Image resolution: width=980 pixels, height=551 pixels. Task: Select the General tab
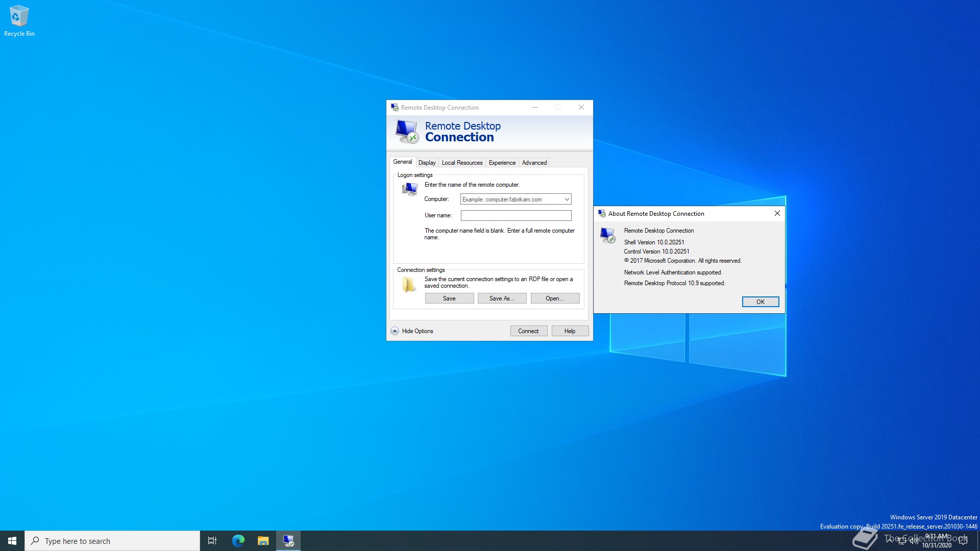402,162
